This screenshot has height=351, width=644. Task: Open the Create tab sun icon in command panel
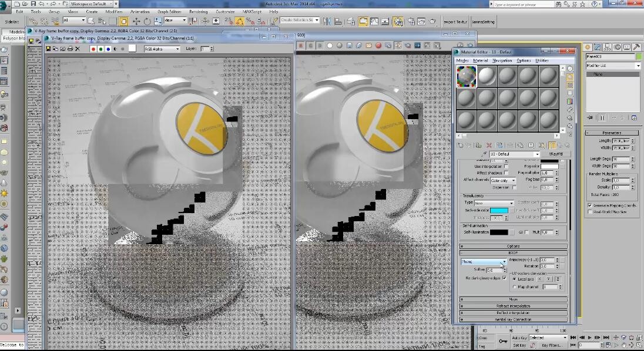588,47
